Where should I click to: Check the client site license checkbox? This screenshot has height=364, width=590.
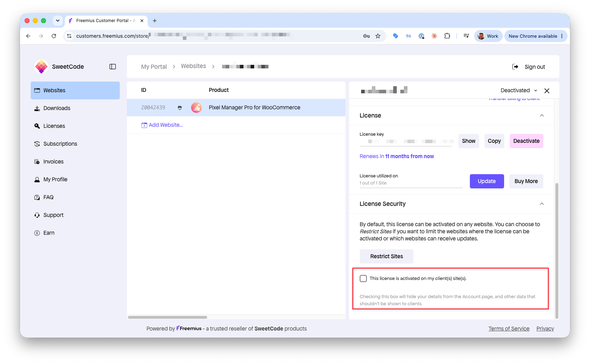pos(363,279)
